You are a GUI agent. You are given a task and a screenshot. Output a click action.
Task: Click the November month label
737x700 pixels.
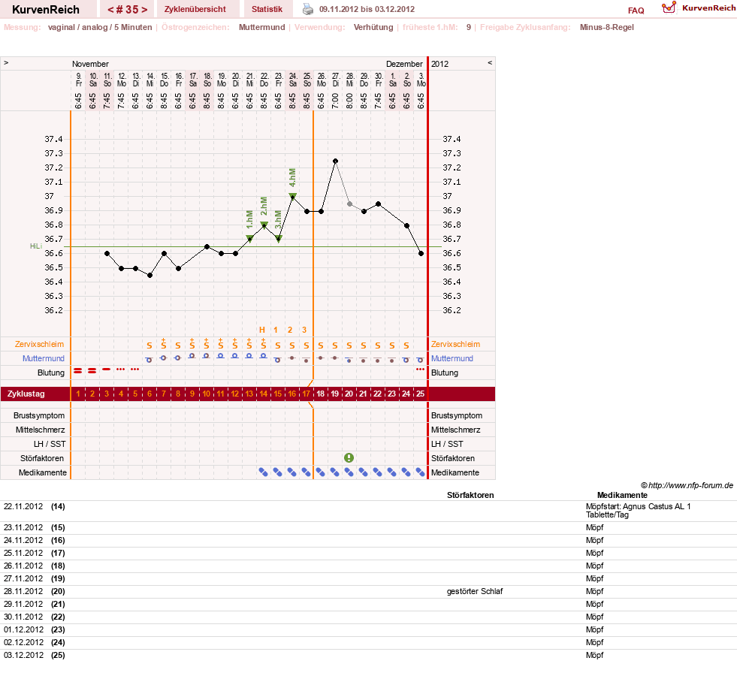point(90,64)
